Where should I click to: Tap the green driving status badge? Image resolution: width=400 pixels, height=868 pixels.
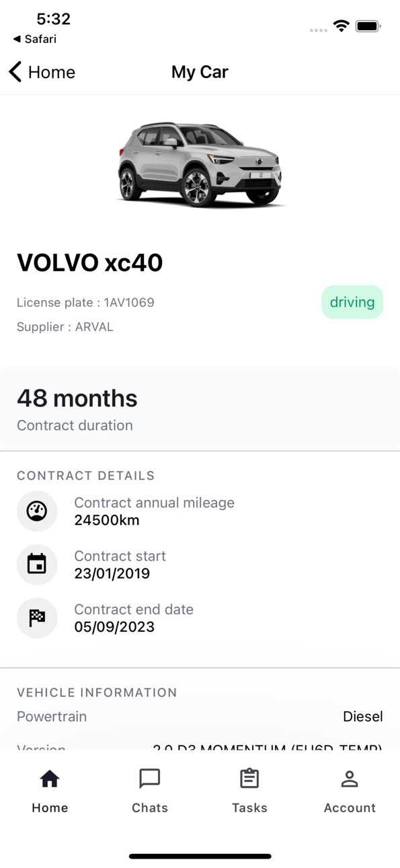coord(352,302)
